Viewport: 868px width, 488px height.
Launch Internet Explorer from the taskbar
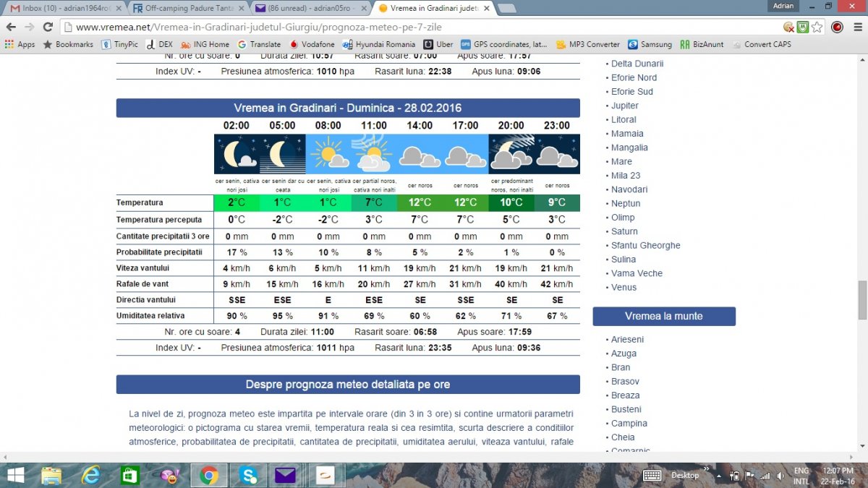tap(91, 475)
